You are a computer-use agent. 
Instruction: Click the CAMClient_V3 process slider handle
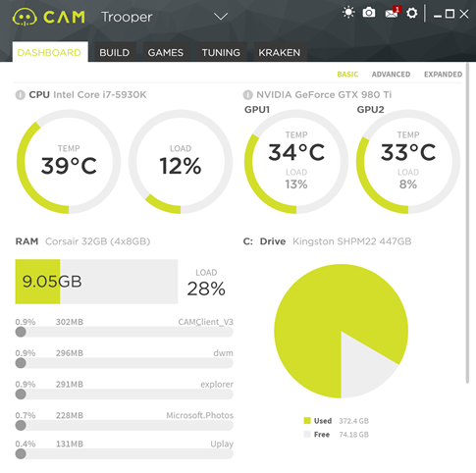click(x=21, y=332)
